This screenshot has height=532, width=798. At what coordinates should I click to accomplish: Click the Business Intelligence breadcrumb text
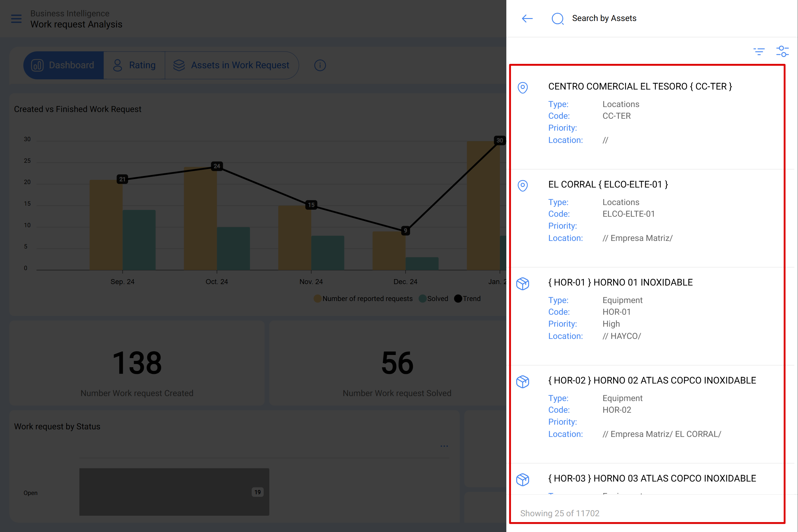(70, 14)
